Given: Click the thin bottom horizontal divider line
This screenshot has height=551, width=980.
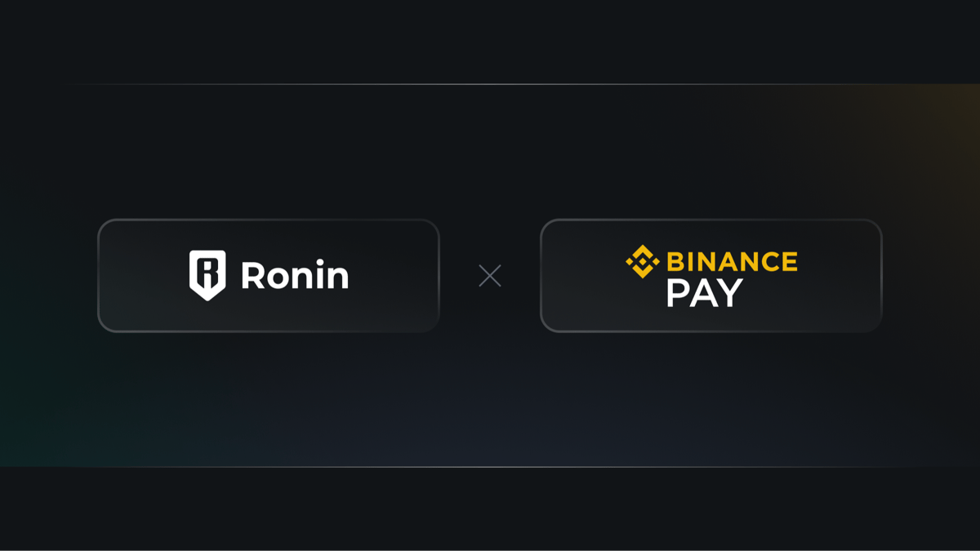Looking at the screenshot, I should [x=490, y=467].
